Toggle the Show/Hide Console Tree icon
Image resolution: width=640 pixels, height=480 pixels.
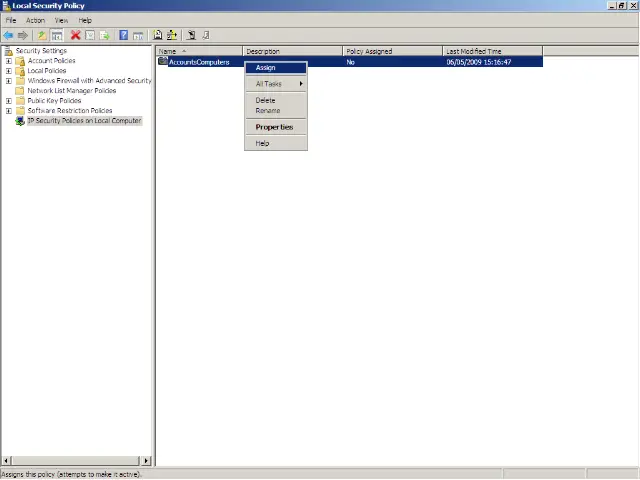point(57,36)
